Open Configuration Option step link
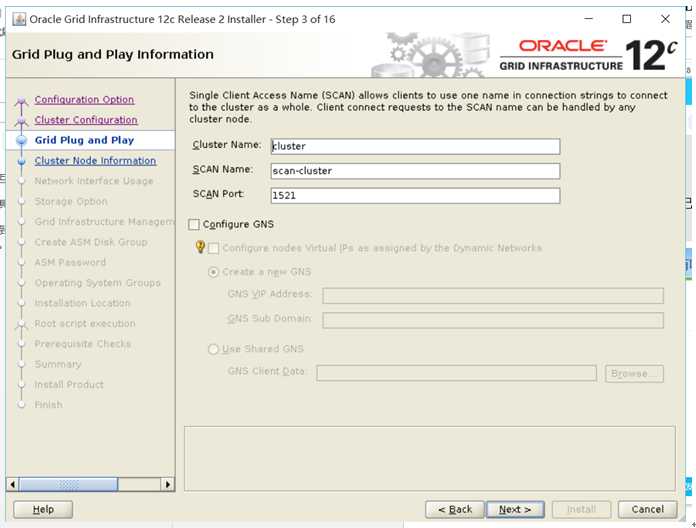 tap(84, 99)
